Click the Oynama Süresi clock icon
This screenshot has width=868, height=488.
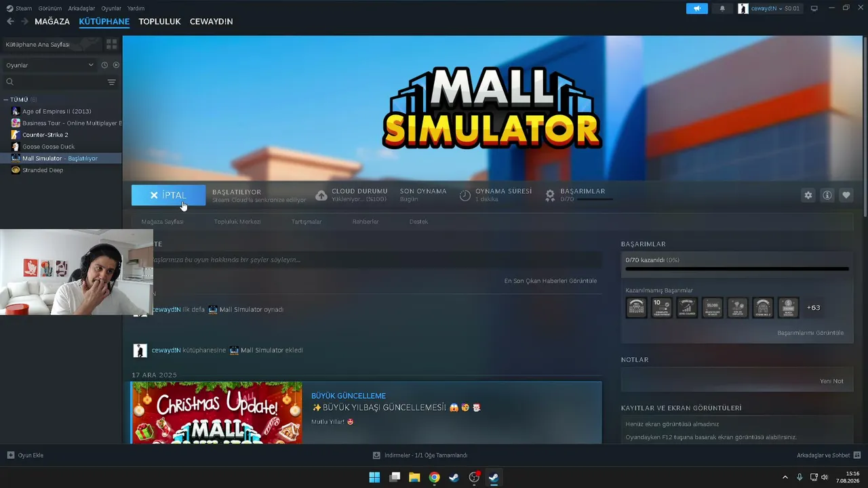(465, 195)
